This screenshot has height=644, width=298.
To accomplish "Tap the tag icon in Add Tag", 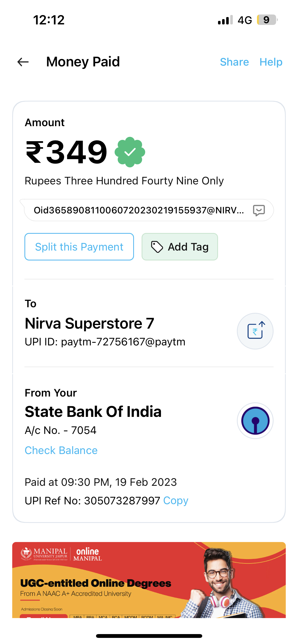I will click(x=157, y=247).
